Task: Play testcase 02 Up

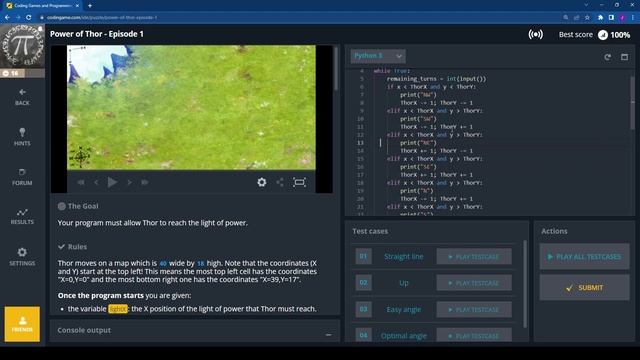Action: point(474,283)
